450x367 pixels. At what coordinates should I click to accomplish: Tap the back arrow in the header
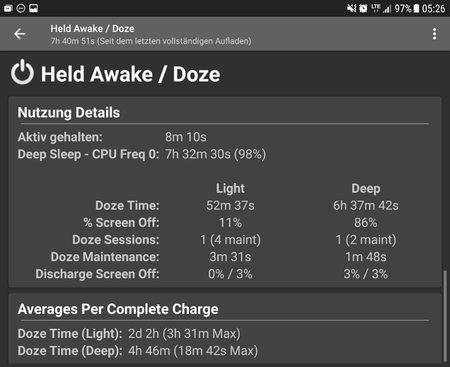point(20,34)
